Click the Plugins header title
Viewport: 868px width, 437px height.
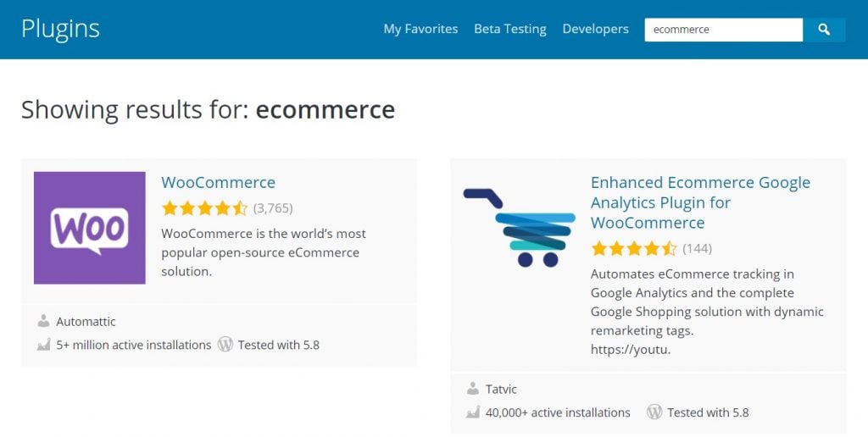pos(60,29)
